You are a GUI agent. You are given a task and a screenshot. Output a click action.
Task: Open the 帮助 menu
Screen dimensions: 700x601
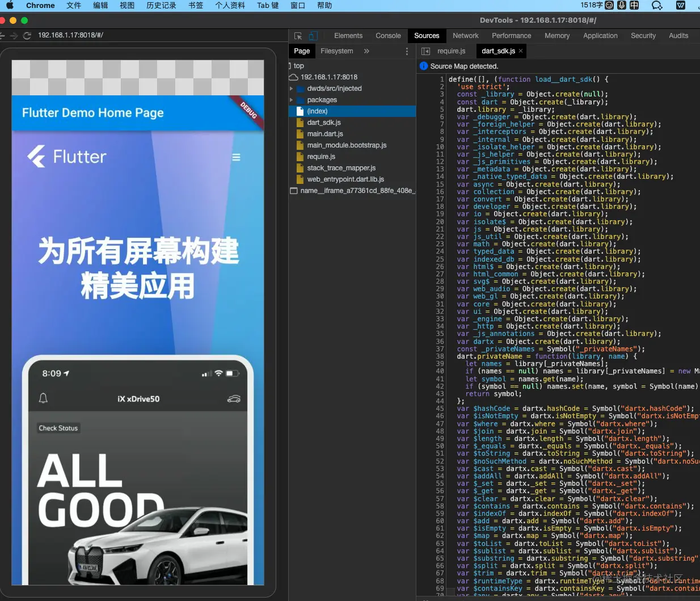point(324,5)
